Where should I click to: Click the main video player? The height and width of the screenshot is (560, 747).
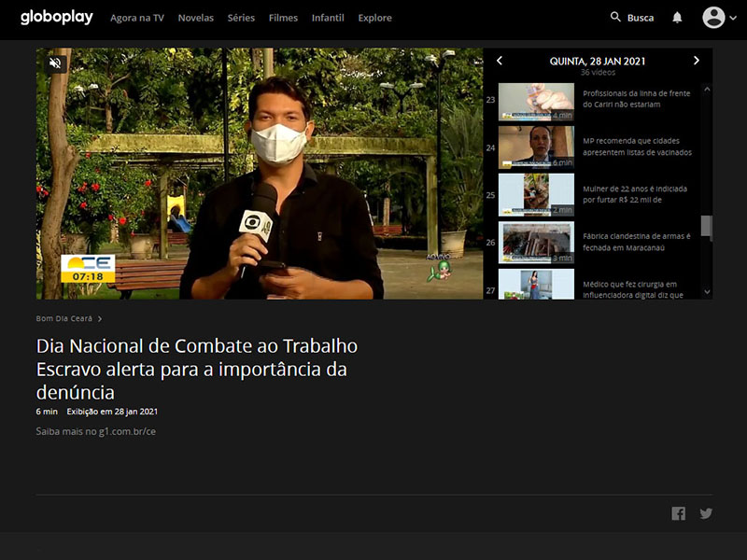pos(260,174)
